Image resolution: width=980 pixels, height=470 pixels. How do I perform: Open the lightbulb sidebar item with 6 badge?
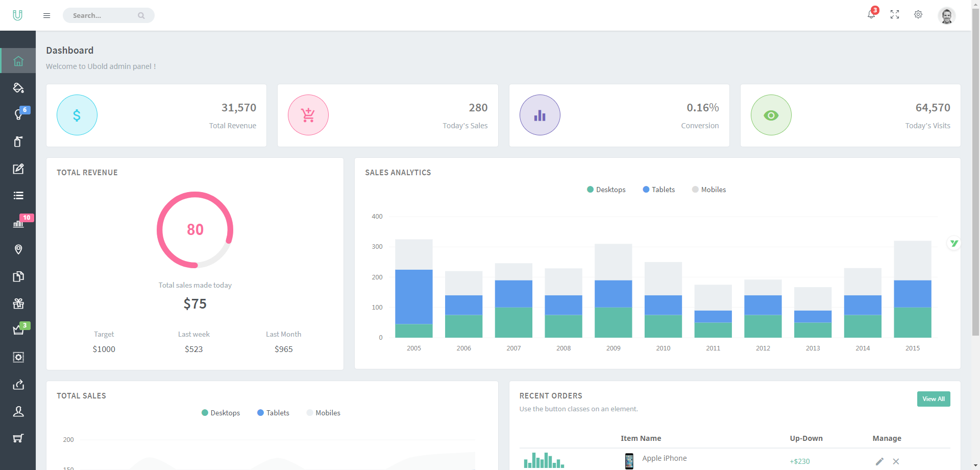[18, 114]
